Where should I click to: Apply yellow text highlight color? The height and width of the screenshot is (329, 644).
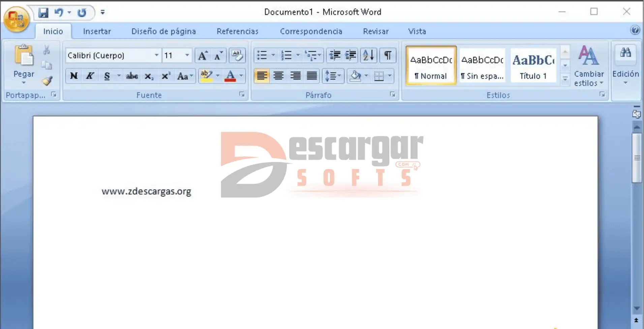[x=206, y=76]
